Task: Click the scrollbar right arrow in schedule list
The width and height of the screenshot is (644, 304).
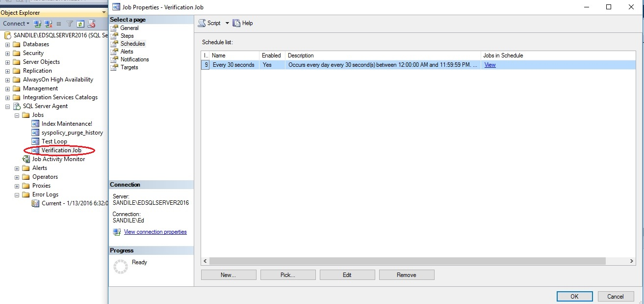Action: tap(632, 262)
